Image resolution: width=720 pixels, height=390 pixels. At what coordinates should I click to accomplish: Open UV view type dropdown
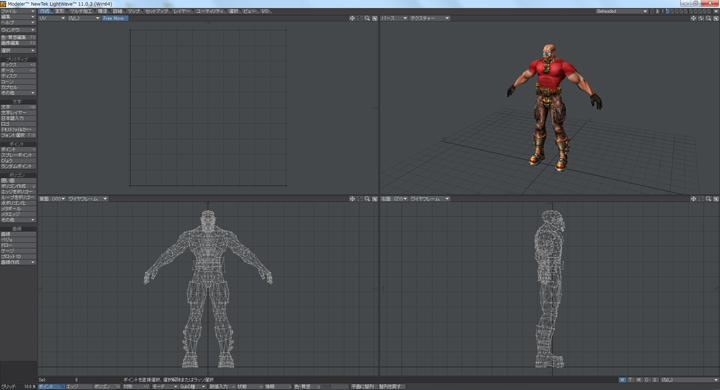point(52,18)
